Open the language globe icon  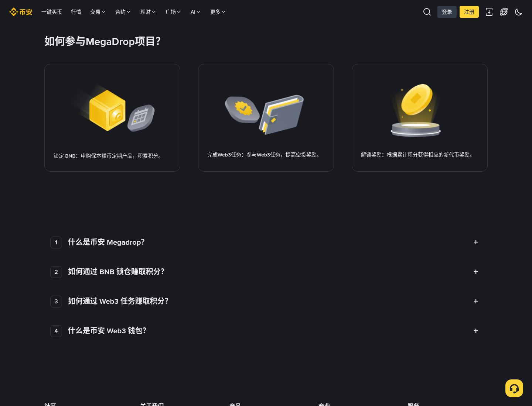click(x=504, y=12)
